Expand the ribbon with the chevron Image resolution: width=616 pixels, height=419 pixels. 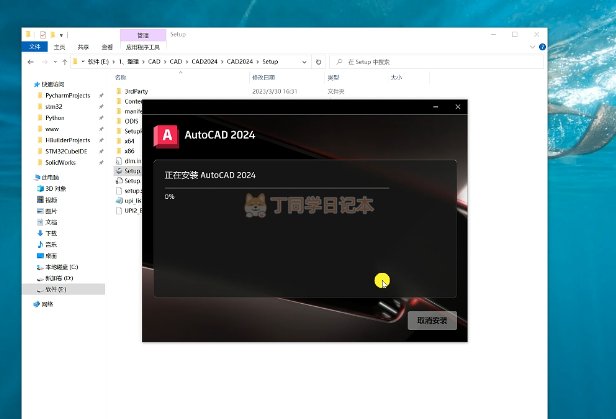(532, 47)
